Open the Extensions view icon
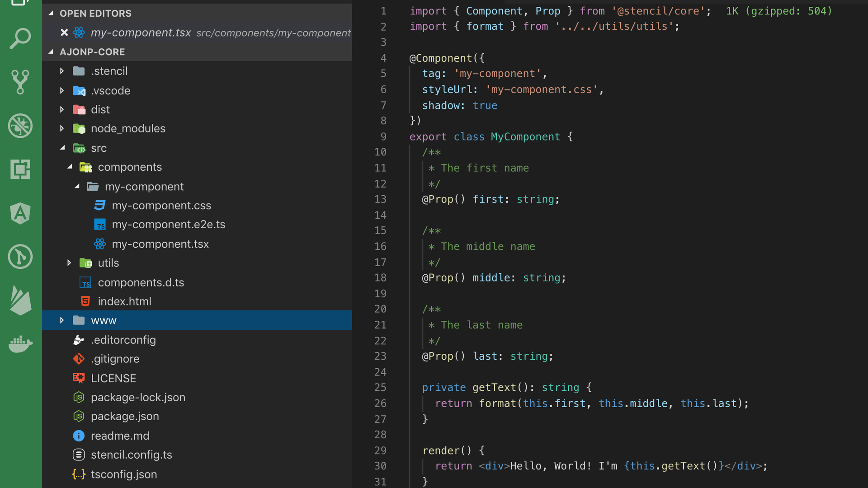Screen dimensions: 868x488 coord(20,169)
